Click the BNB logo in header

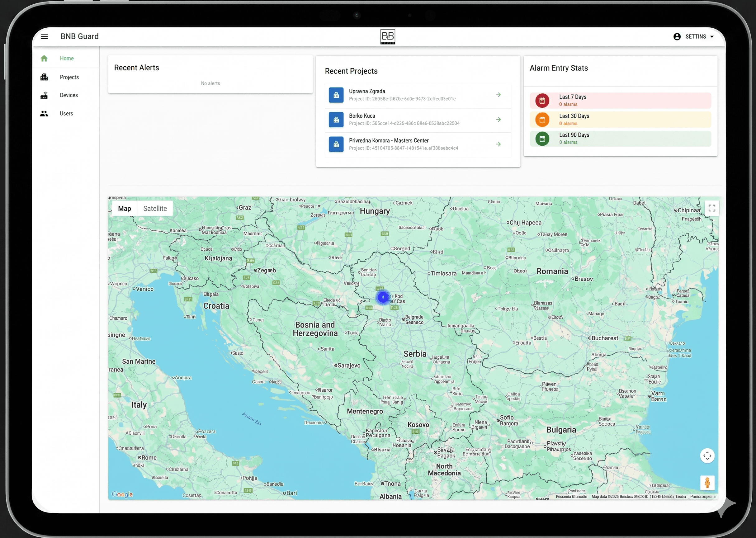tap(388, 36)
